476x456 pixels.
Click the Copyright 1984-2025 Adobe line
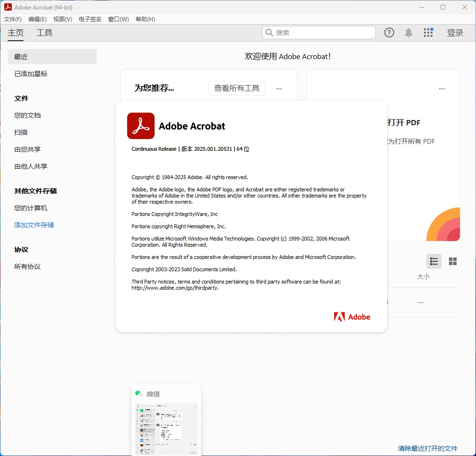(x=190, y=177)
